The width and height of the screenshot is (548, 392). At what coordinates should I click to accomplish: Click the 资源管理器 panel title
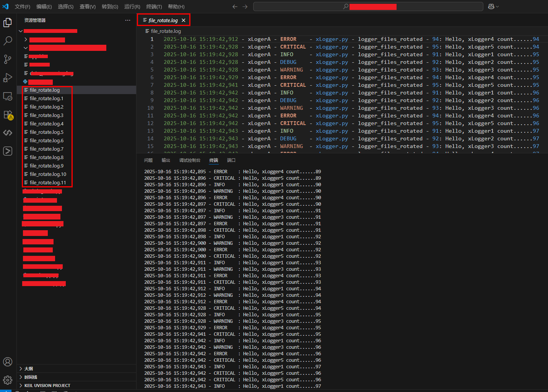coord(35,20)
